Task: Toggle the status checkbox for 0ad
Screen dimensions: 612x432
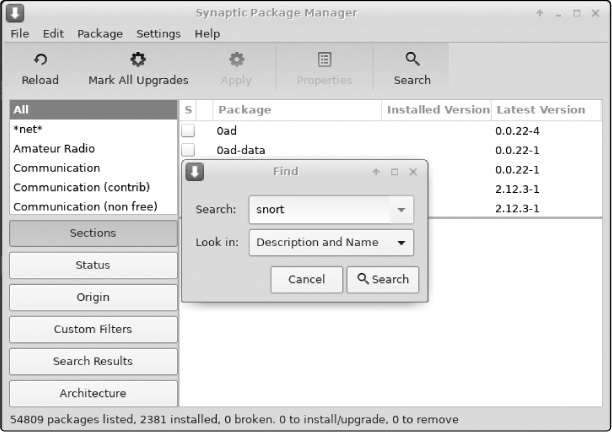Action: click(188, 130)
